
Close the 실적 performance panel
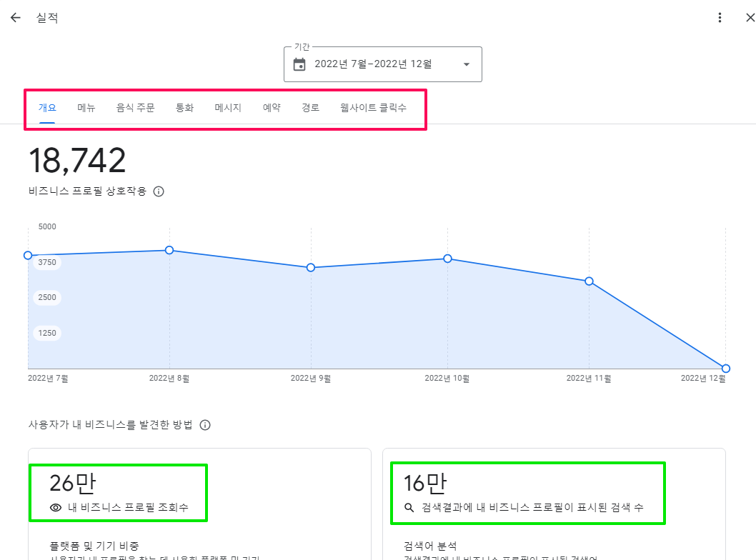point(750,18)
